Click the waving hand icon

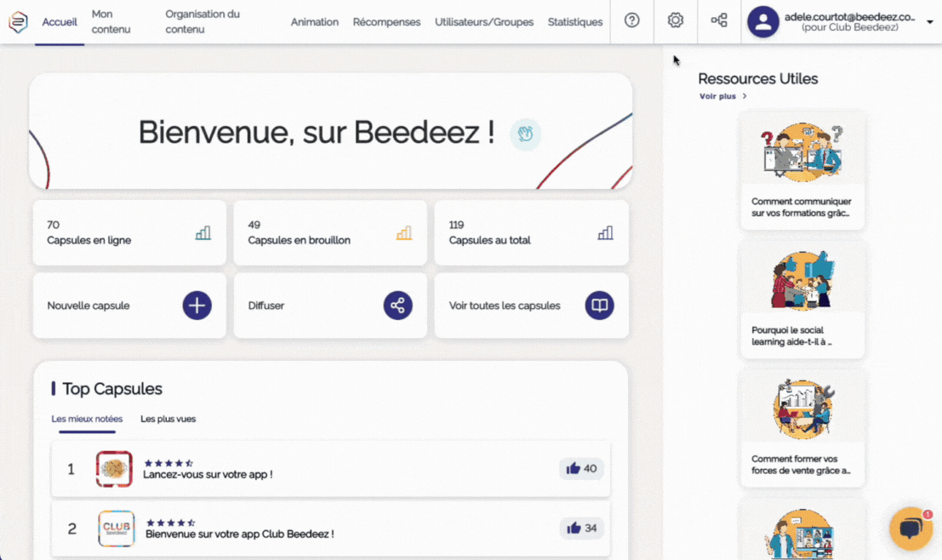point(525,134)
